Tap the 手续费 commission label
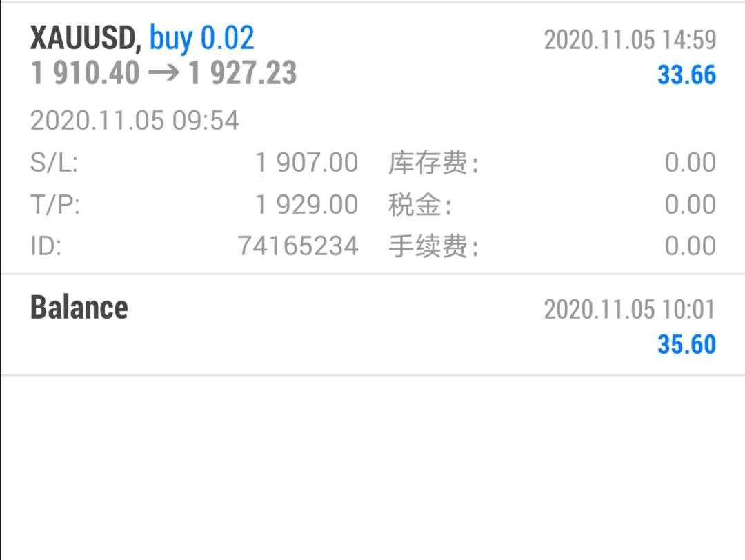Image resolution: width=745 pixels, height=560 pixels. point(433,246)
